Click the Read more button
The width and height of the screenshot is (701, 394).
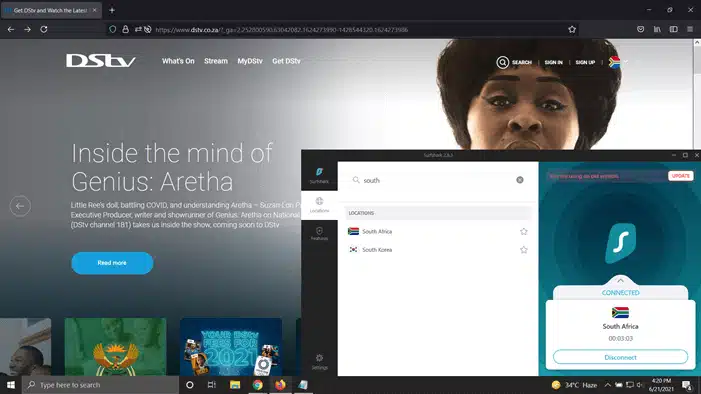pyautogui.click(x=112, y=263)
